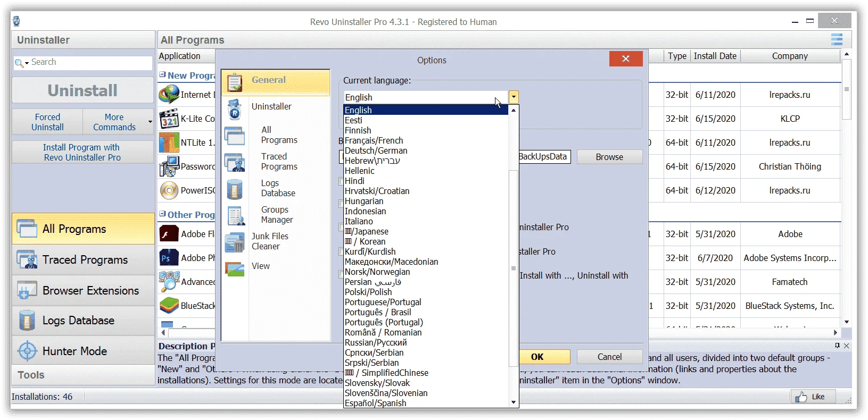Image resolution: width=868 pixels, height=420 pixels.
Task: Browse for backup folder
Action: 609,157
